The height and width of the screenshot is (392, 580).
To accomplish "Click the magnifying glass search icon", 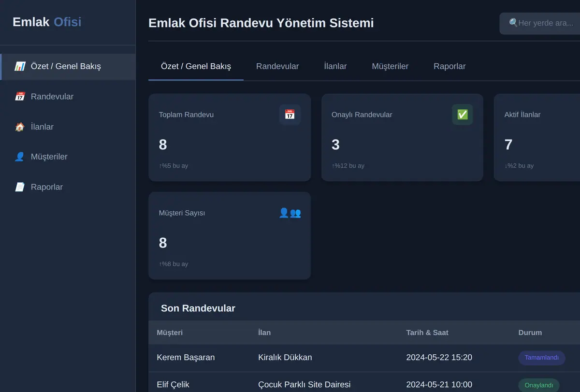I will [513, 23].
